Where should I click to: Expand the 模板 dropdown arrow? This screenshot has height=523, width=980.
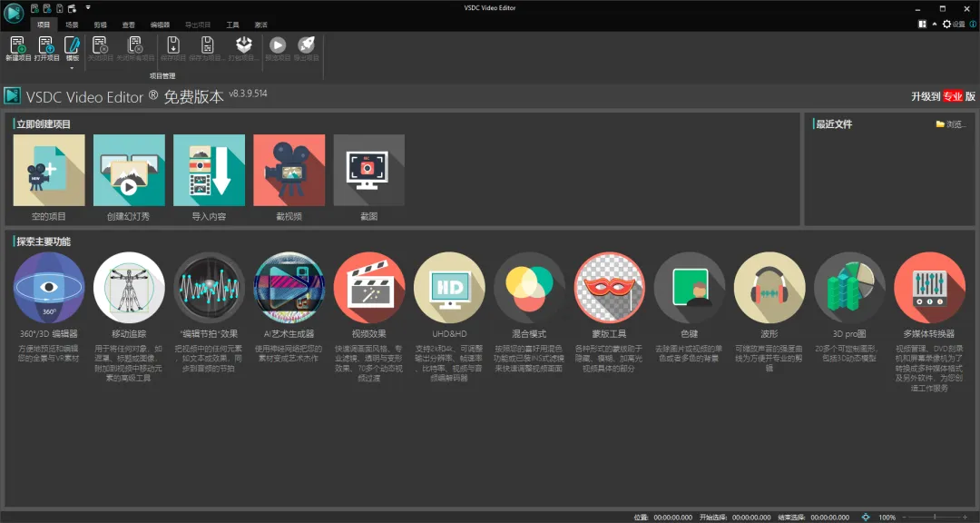coord(73,67)
